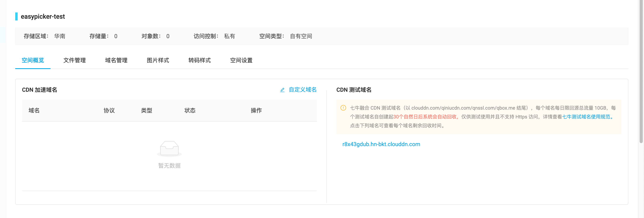Click the 对象数 label
Image resolution: width=644 pixels, height=218 pixels.
151,36
